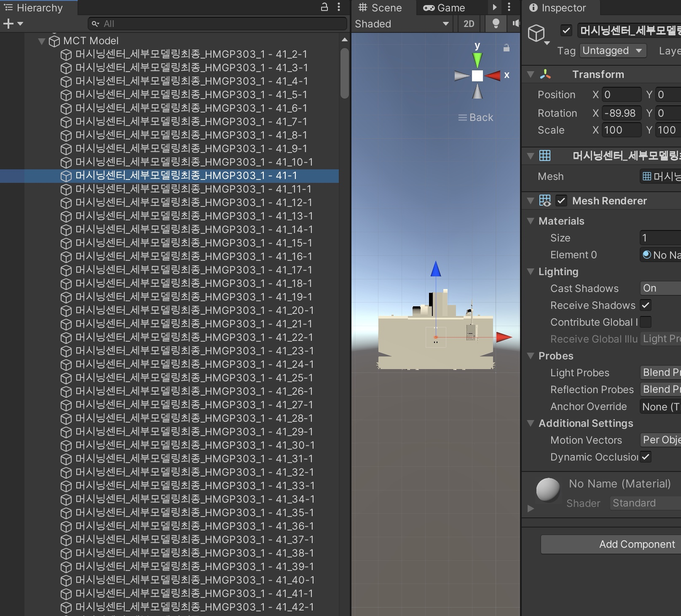The height and width of the screenshot is (616, 681).
Task: Click the blue Z move arrow handle
Action: tap(436, 269)
